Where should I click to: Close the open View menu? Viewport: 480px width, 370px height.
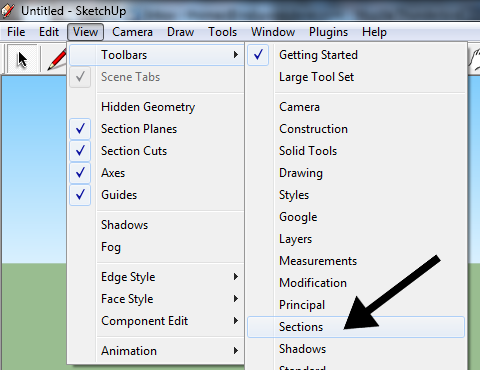click(85, 32)
